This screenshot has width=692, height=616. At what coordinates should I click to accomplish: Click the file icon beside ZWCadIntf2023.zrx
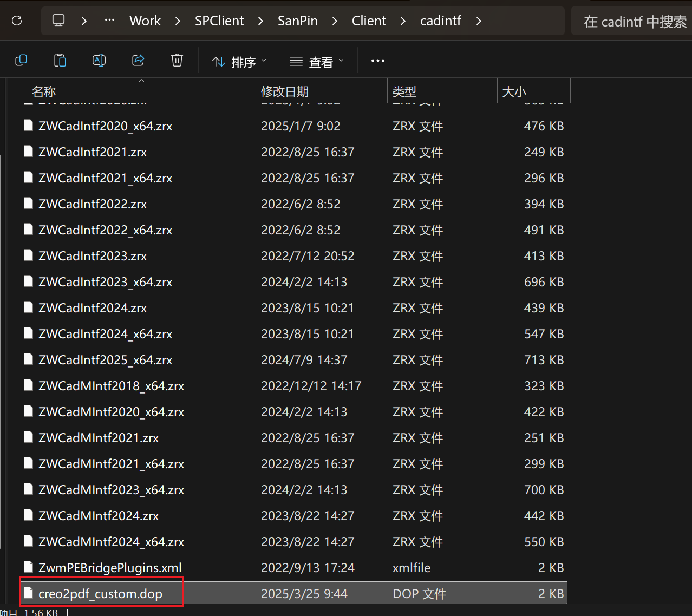tap(29, 255)
